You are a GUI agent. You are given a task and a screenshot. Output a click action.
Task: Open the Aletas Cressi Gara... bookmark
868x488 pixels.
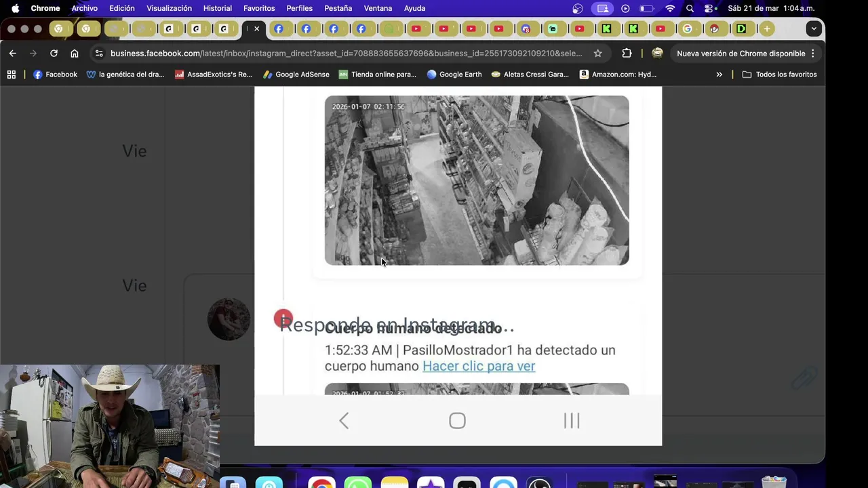click(x=530, y=75)
